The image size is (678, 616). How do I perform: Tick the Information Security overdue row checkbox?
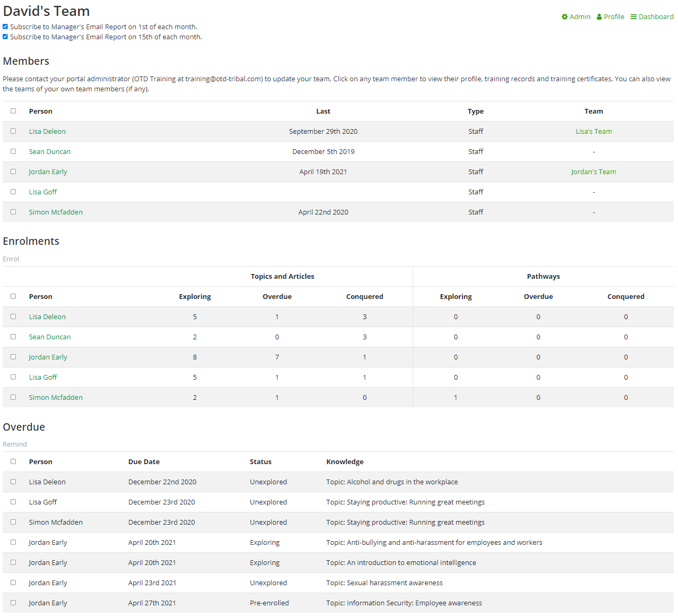point(13,603)
